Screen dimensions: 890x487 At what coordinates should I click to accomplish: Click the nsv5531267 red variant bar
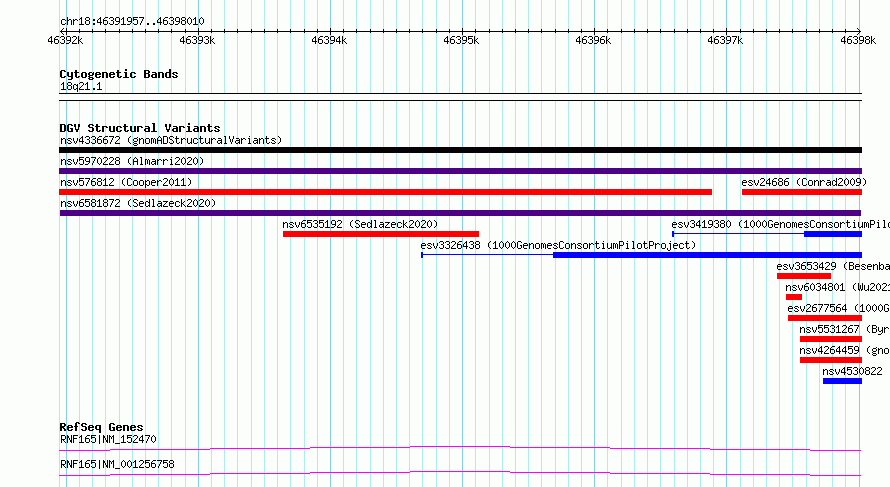(x=831, y=339)
